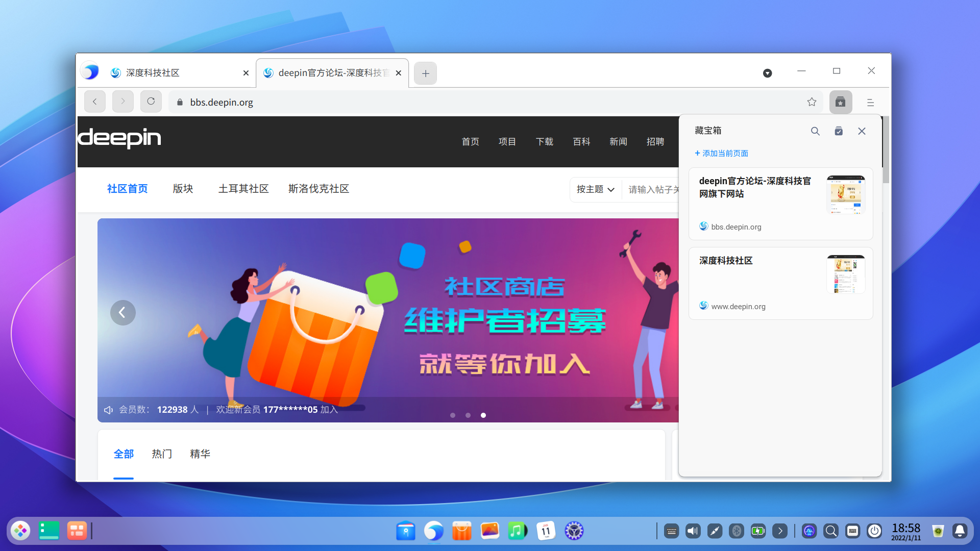Click the bookmark star in address bar
Image resolution: width=980 pixels, height=551 pixels.
point(812,102)
